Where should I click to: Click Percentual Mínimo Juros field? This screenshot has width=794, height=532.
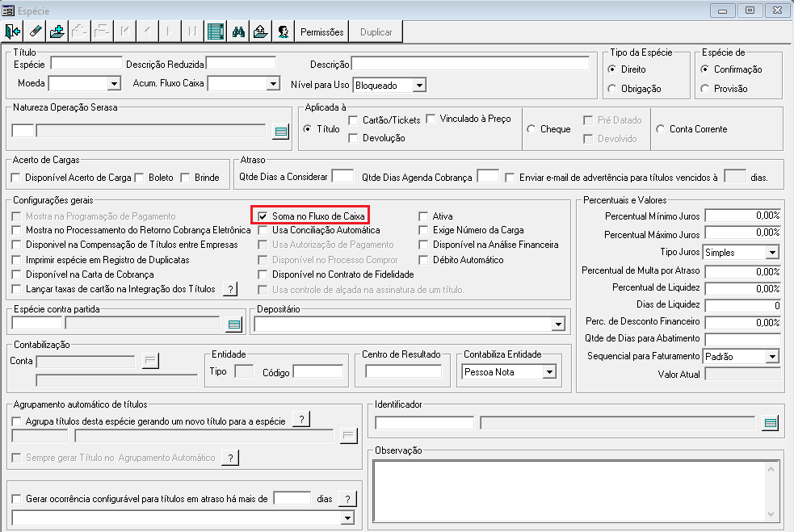click(742, 216)
